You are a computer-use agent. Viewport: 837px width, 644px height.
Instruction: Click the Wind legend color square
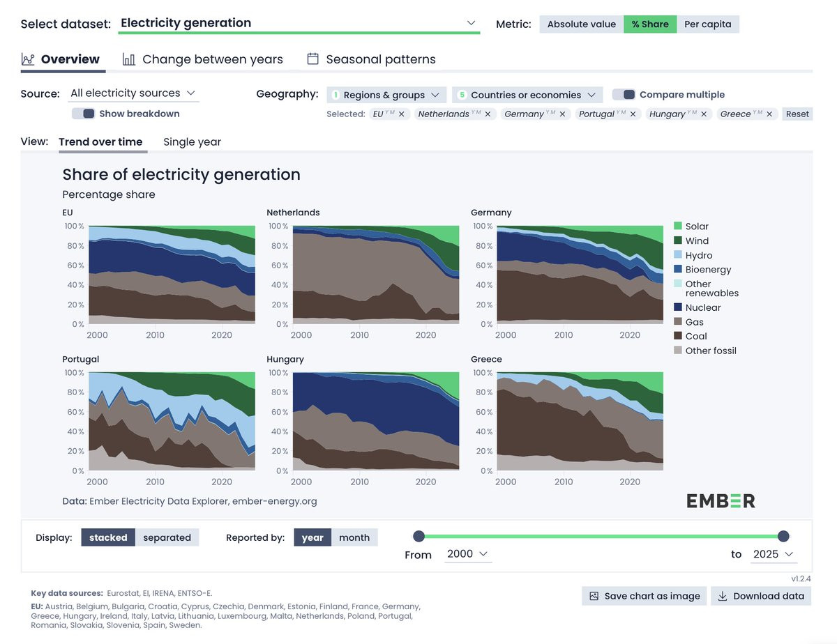click(x=678, y=240)
